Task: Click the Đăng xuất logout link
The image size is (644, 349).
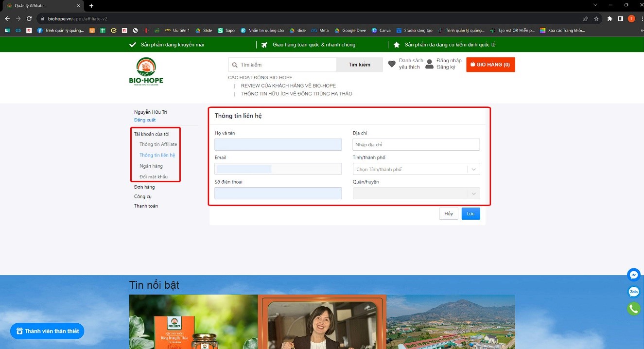Action: point(145,120)
